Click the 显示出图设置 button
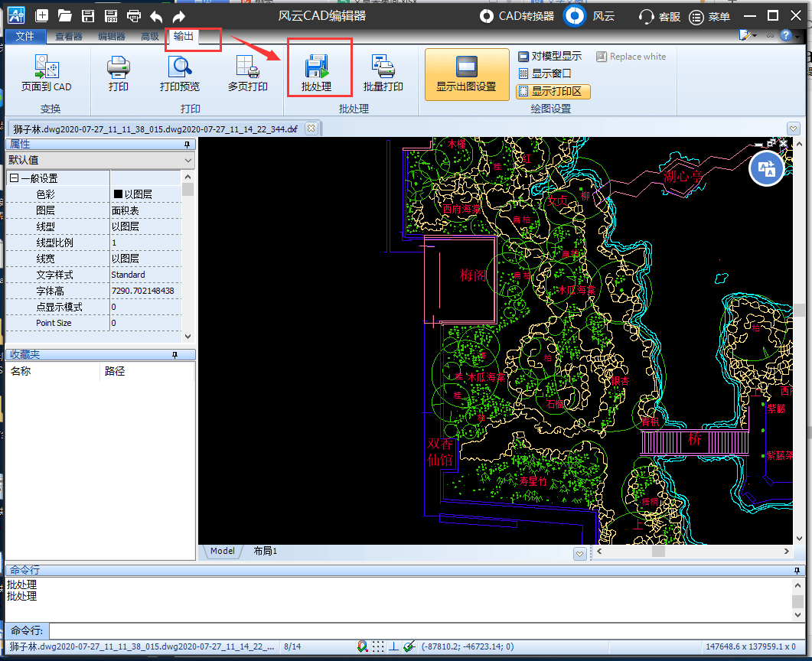The image size is (812, 661). 466,75
